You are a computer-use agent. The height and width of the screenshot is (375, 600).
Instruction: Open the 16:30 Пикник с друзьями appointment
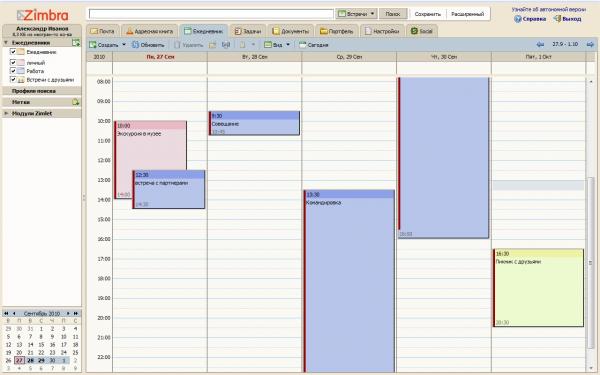[x=538, y=288]
